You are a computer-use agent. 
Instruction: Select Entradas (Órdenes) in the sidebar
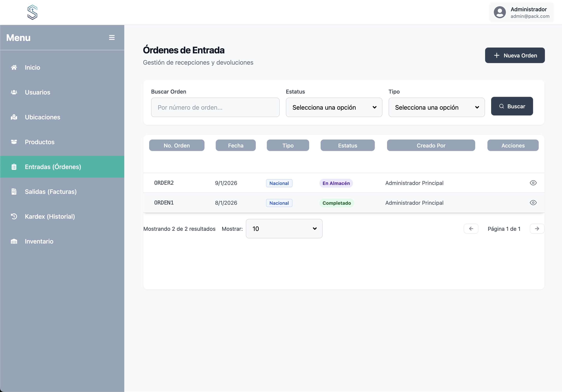pos(53,167)
